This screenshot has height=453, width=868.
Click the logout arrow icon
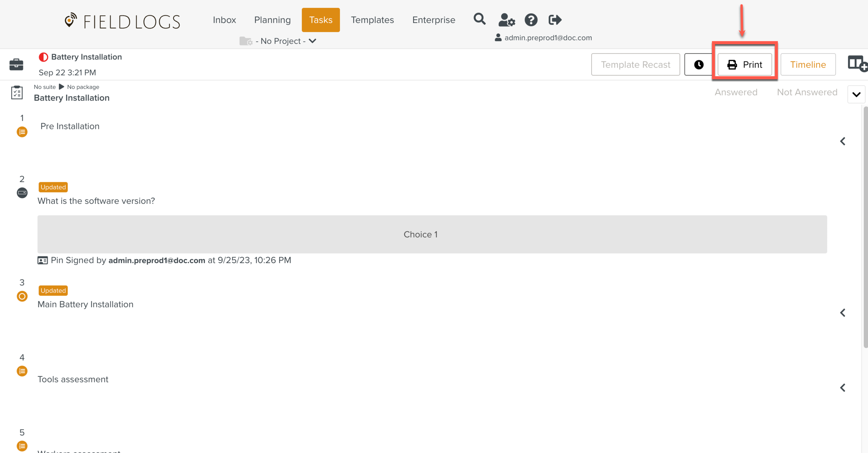point(555,20)
